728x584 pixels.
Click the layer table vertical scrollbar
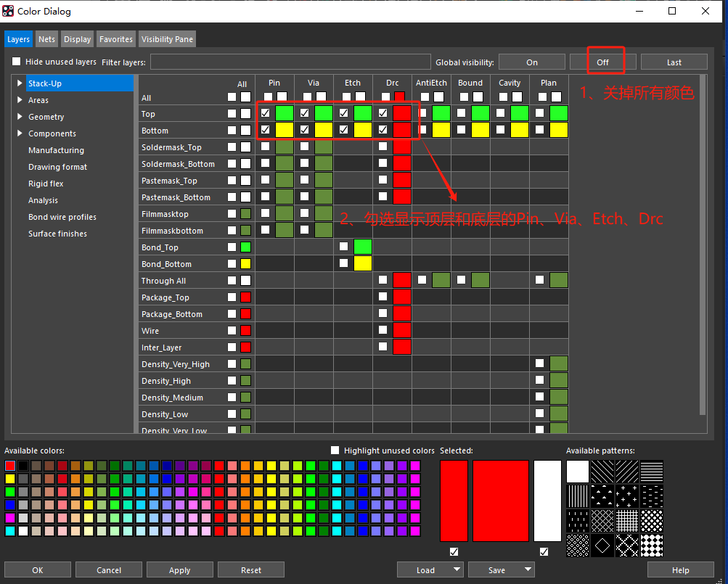703,245
